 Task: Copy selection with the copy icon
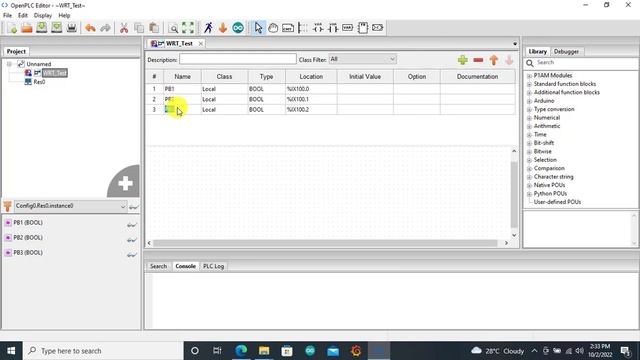[139, 28]
